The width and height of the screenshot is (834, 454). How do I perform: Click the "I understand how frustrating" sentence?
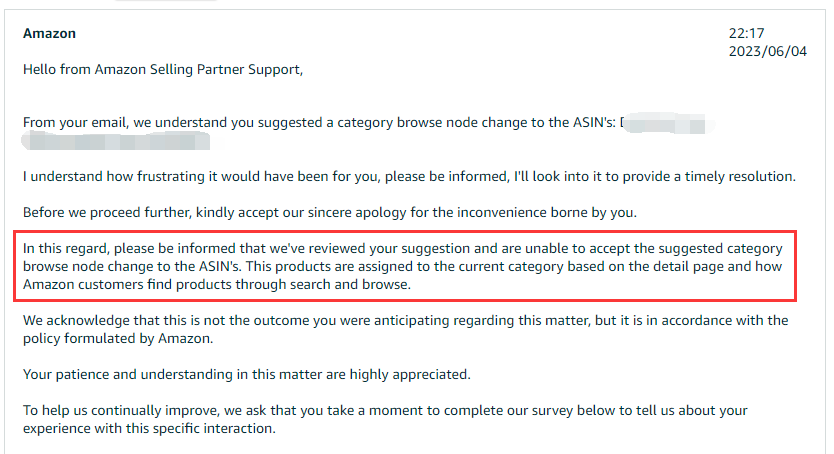tap(409, 176)
